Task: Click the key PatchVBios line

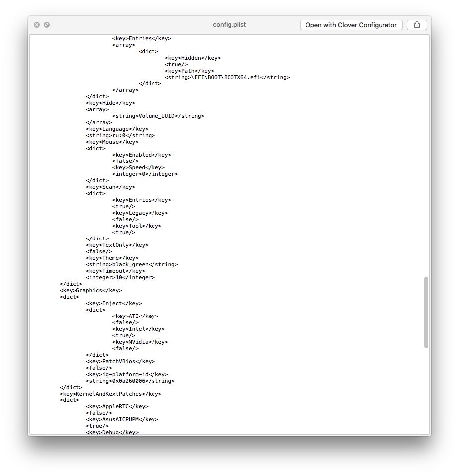Action: click(x=120, y=361)
